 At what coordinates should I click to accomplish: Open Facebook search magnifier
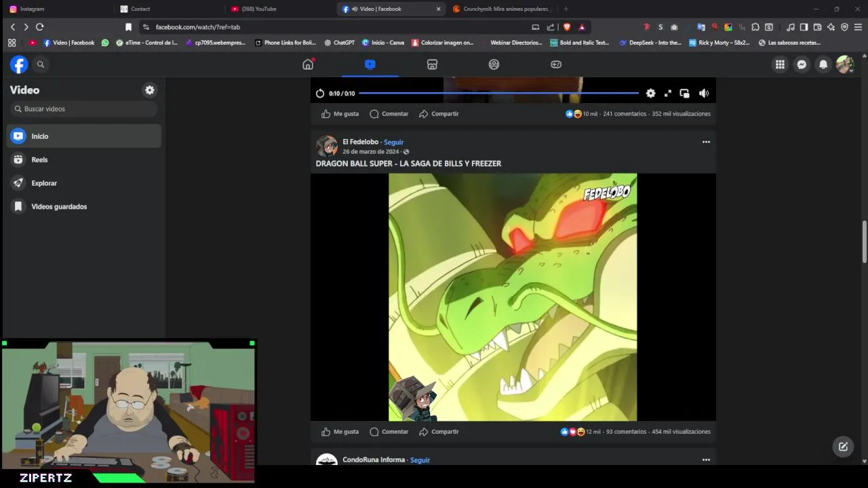[41, 64]
